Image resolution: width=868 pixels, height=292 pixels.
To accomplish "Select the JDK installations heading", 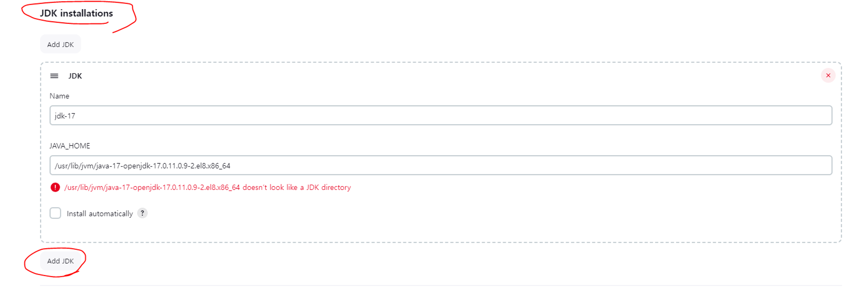I will click(76, 13).
